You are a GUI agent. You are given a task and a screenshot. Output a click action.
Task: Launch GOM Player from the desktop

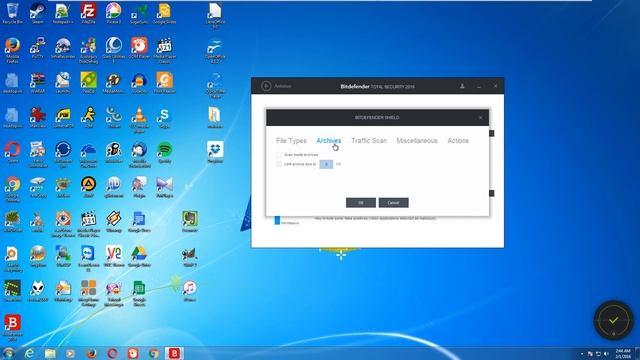tap(139, 48)
